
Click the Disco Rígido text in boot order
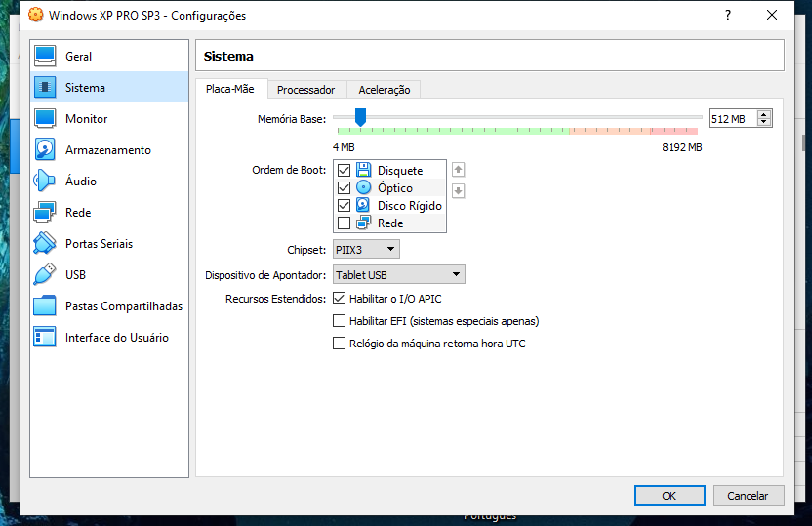[x=410, y=206]
